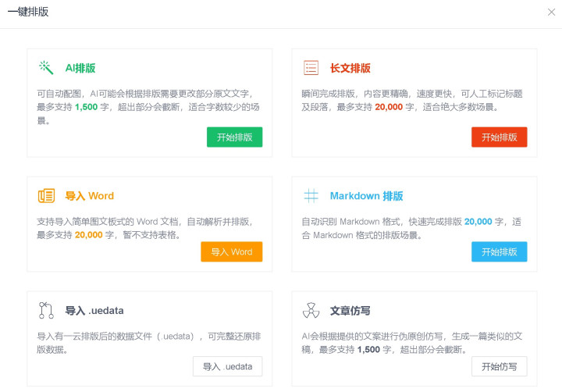
Task: Click the 导入 .uedata heading text
Action: pos(94,311)
